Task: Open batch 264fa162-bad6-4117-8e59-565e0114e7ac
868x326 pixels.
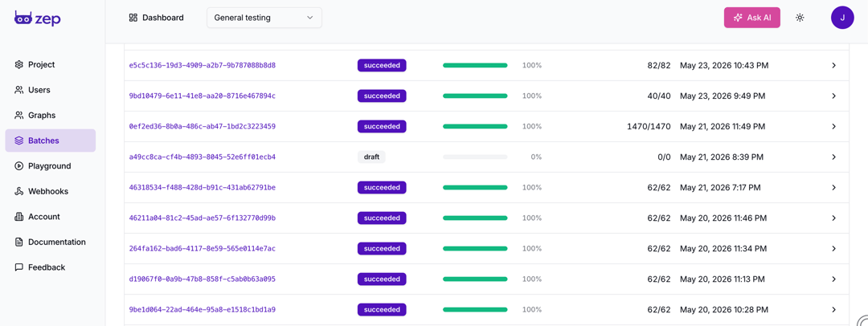Action: (x=202, y=248)
